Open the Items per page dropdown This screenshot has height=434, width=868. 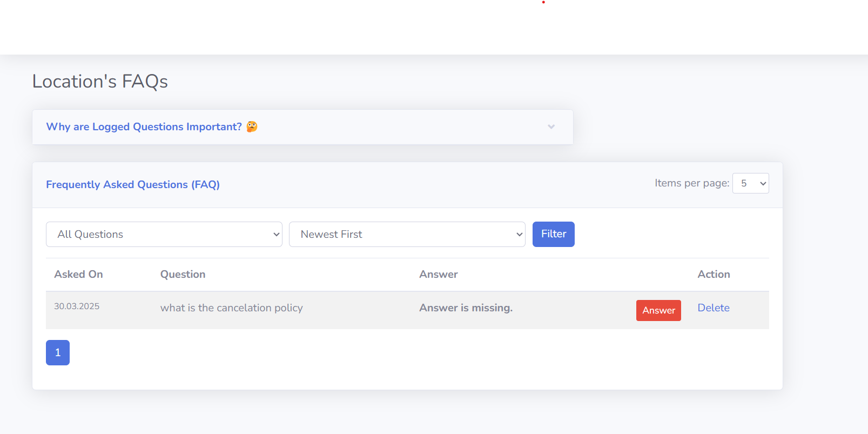point(750,183)
